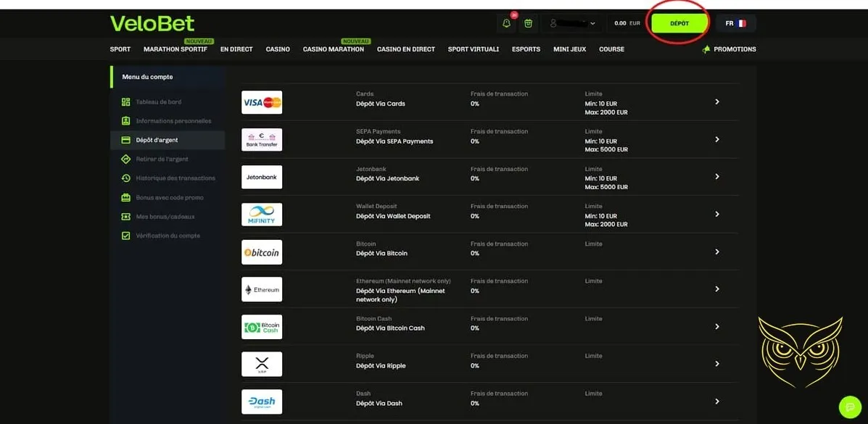
Task: Open the gift box icon in the top bar
Action: coord(528,22)
